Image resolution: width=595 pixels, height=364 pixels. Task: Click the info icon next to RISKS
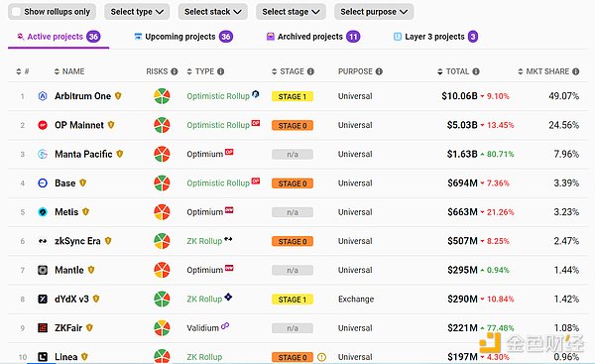[x=175, y=71]
